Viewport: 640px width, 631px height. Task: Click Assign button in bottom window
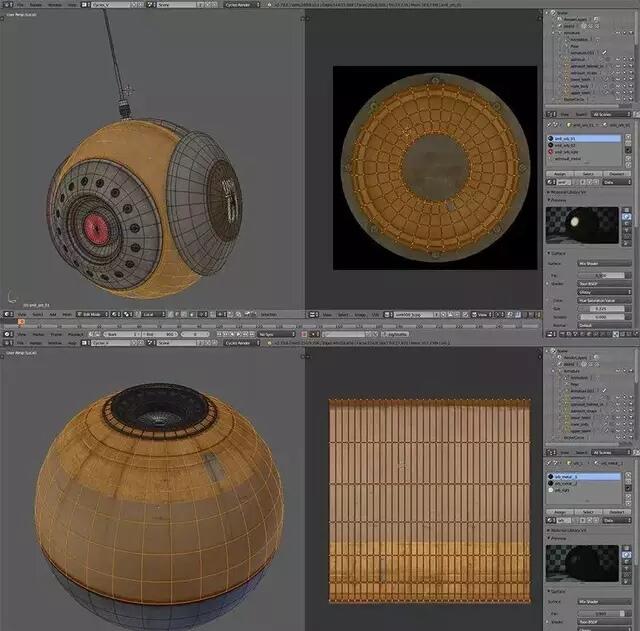click(x=560, y=512)
